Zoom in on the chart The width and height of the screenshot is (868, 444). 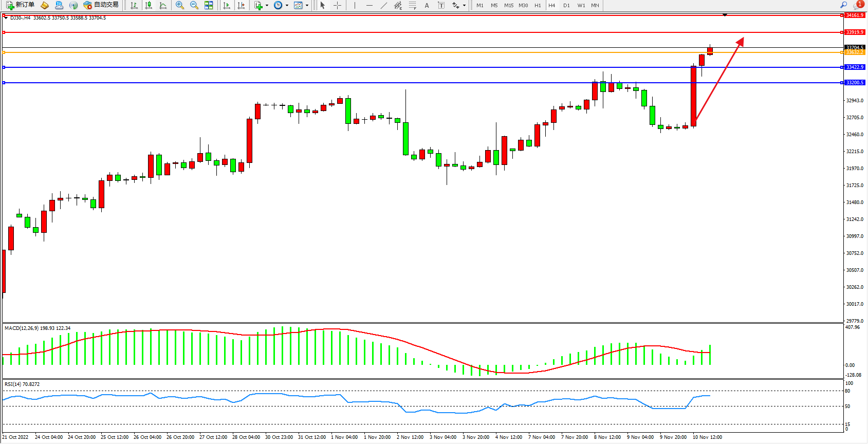(180, 5)
